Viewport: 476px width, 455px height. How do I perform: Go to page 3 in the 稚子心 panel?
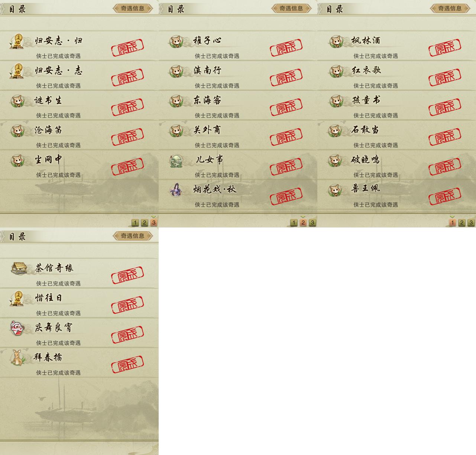pos(313,223)
